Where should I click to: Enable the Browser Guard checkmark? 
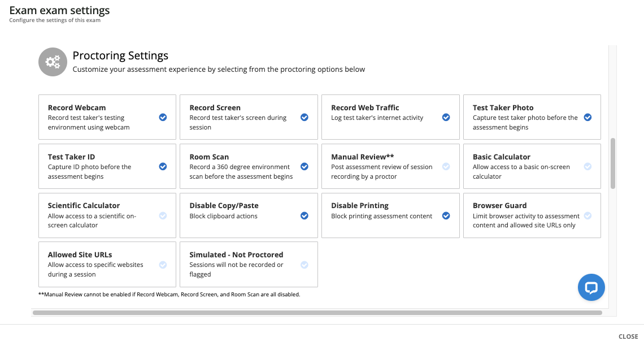coord(588,216)
